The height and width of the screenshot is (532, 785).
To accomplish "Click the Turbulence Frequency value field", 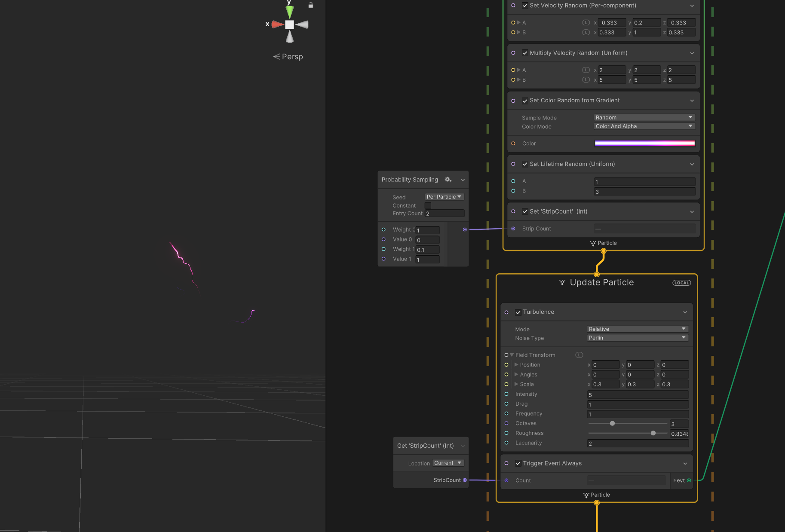I will (638, 414).
